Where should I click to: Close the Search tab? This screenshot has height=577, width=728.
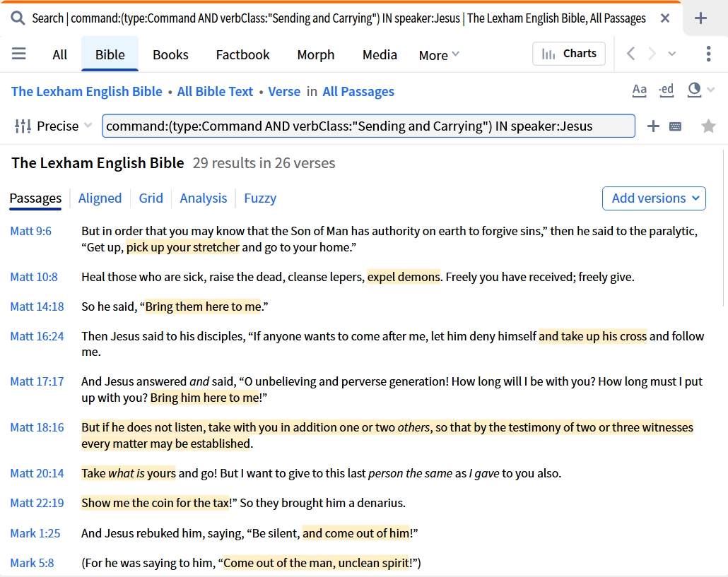click(x=665, y=18)
